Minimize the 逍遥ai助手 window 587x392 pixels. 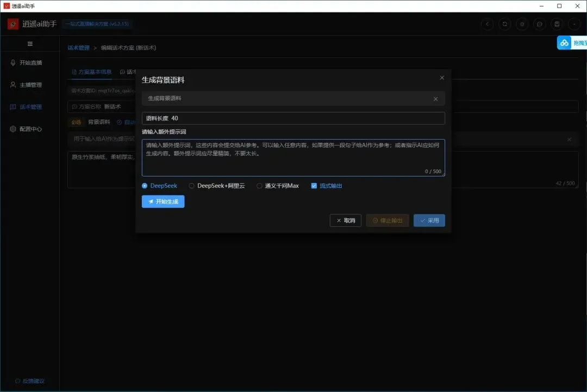(x=541, y=6)
